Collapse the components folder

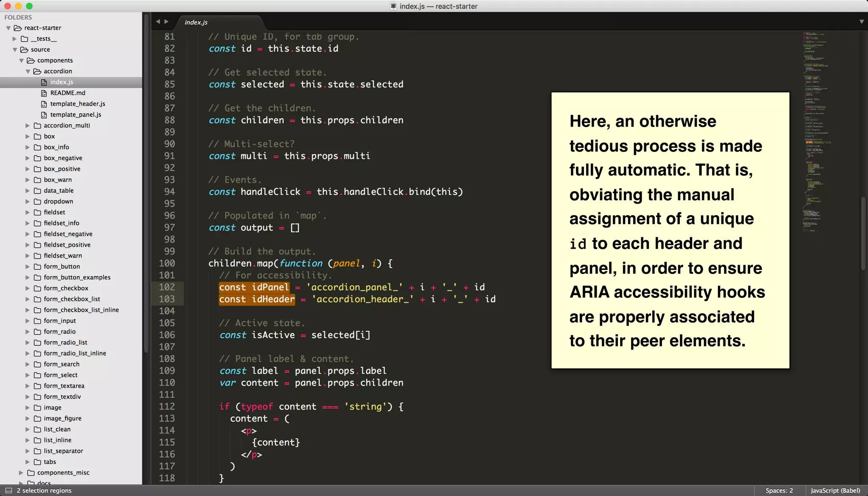[21, 61]
